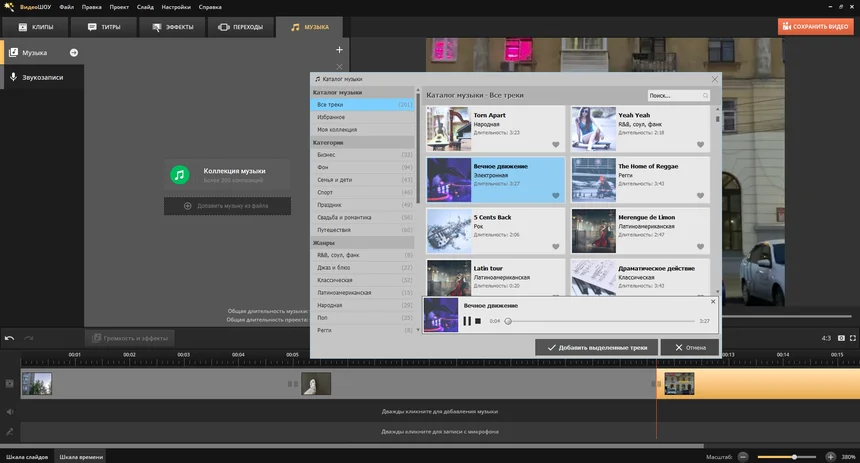Click the undo arrow icon
The height and width of the screenshot is (463, 860).
click(x=9, y=338)
